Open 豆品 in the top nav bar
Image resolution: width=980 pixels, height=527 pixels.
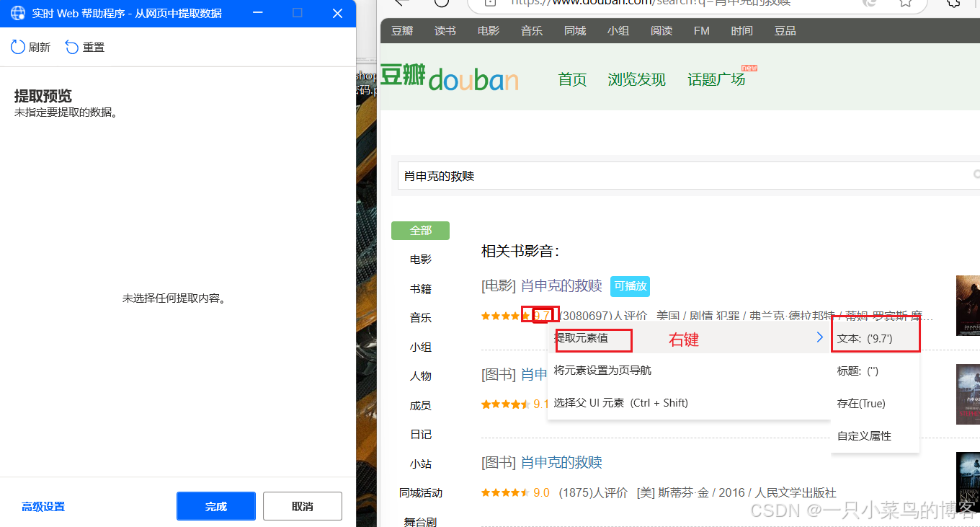pyautogui.click(x=785, y=30)
